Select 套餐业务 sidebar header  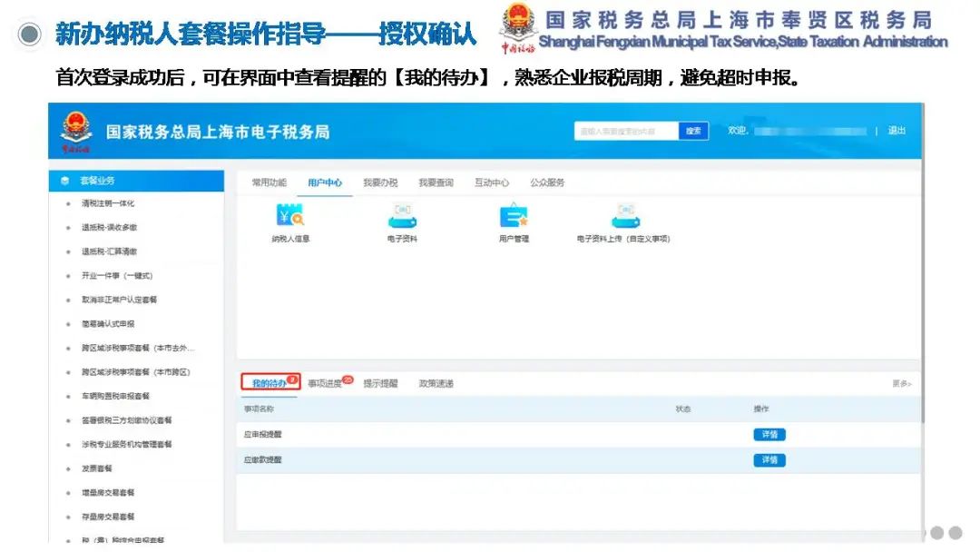(136, 181)
